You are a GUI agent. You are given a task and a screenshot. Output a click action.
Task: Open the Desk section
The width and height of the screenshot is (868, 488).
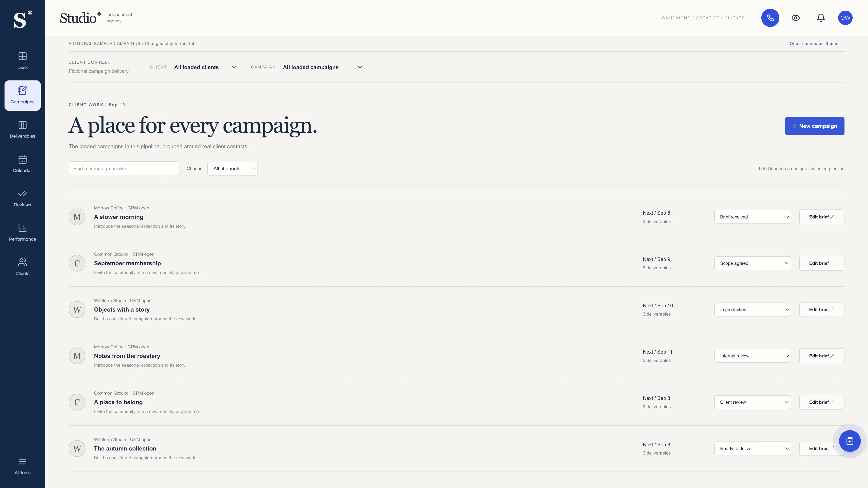pos(23,61)
